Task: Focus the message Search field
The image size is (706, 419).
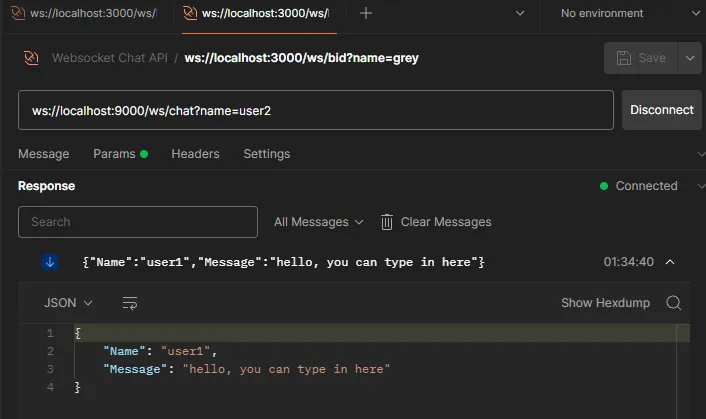Action: pyautogui.click(x=138, y=222)
